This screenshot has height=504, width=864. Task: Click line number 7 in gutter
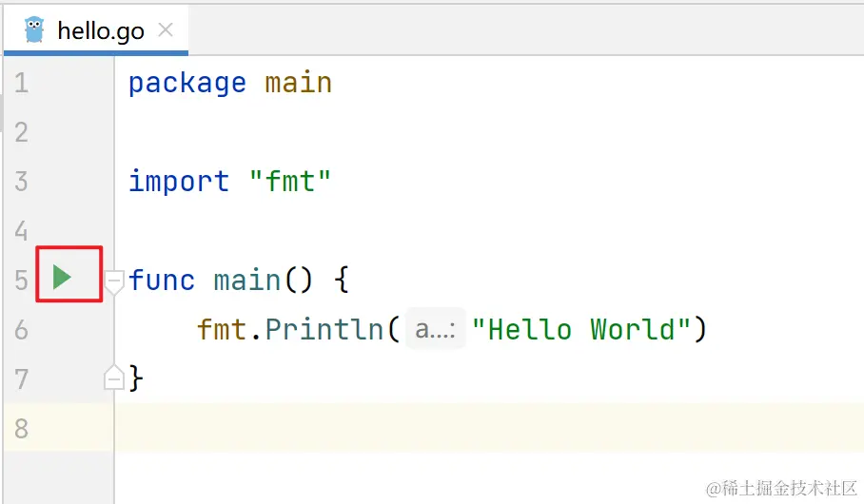click(22, 379)
